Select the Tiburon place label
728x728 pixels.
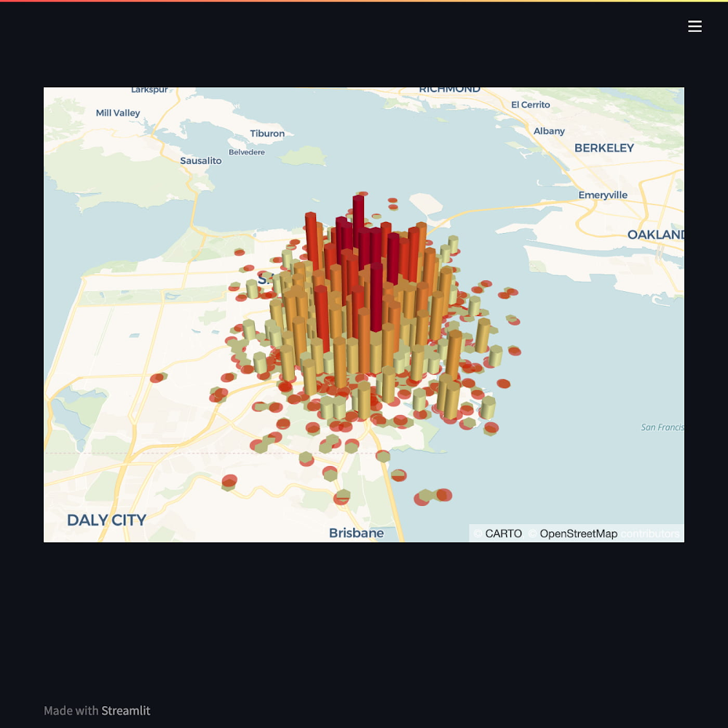[x=267, y=133]
